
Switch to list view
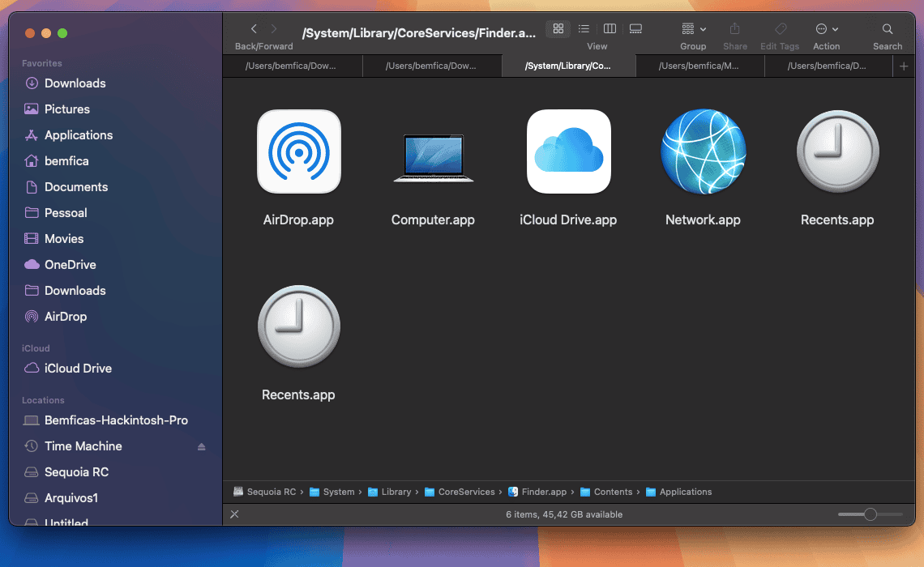tap(584, 28)
